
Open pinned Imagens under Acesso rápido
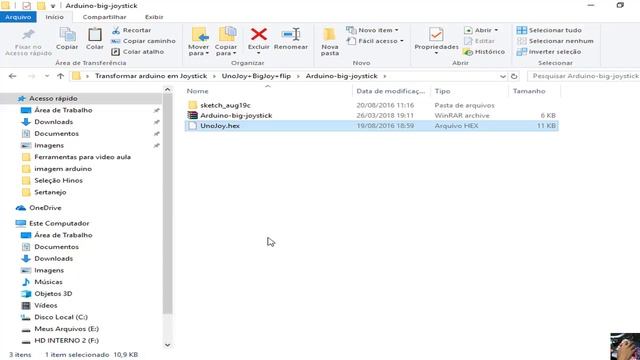tap(49, 145)
